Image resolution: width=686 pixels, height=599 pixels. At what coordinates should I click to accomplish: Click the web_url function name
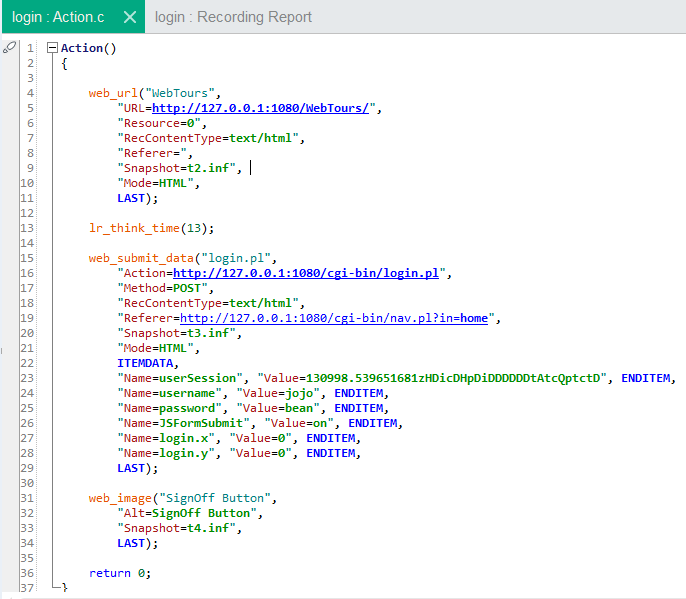(x=113, y=93)
